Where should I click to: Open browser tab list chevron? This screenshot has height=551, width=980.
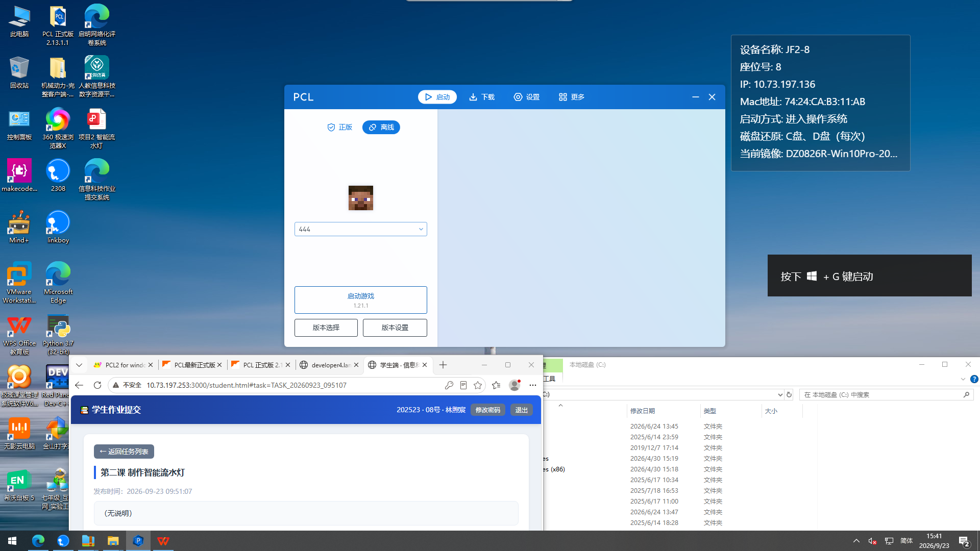[79, 365]
